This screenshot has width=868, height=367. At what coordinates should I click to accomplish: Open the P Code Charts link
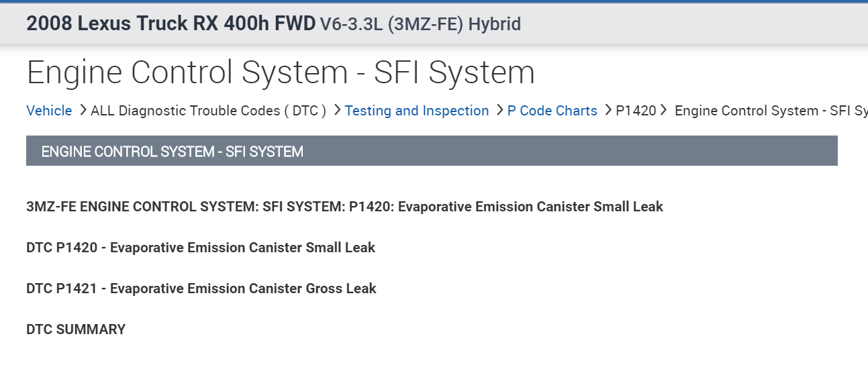[x=552, y=111]
